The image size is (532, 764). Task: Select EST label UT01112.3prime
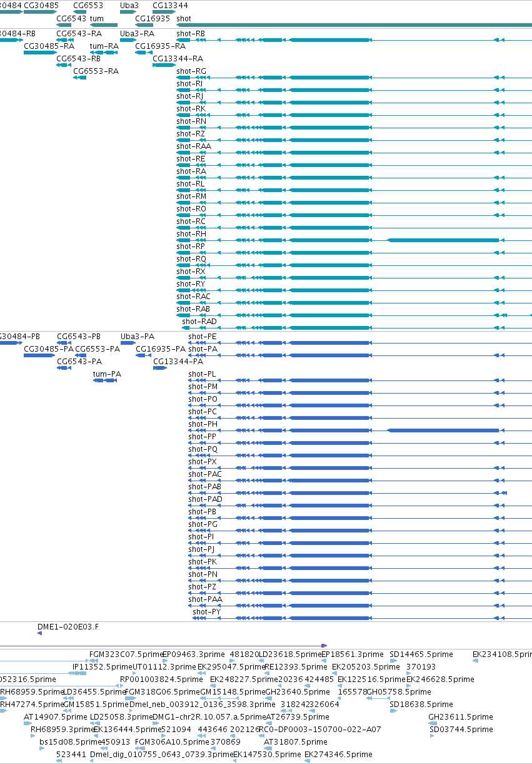tap(165, 667)
